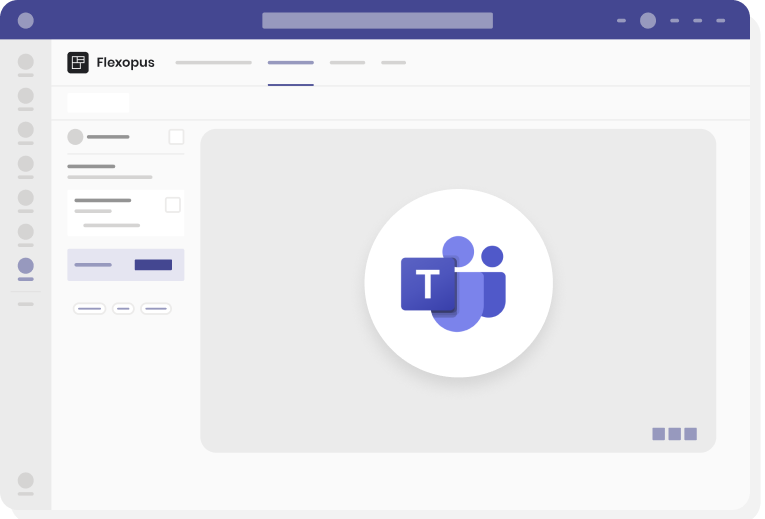Open the longest gray placeholder tab beside Flexopus
The image size is (765, 519).
click(214, 63)
